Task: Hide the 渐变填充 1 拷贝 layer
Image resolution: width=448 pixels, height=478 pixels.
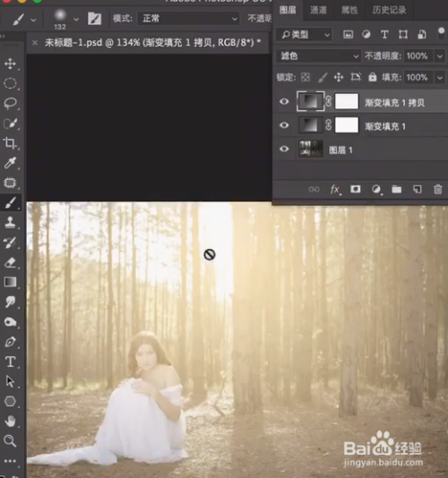Action: pyautogui.click(x=284, y=101)
